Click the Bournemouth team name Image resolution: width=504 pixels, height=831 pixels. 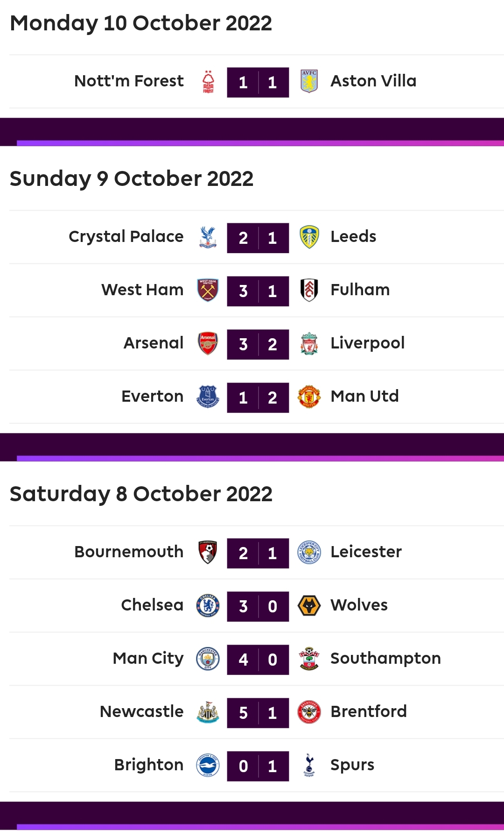129,552
